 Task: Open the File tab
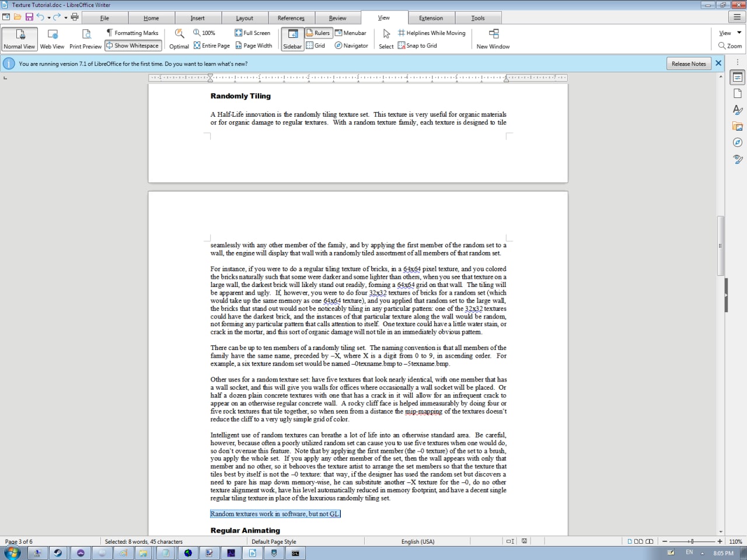pos(104,18)
